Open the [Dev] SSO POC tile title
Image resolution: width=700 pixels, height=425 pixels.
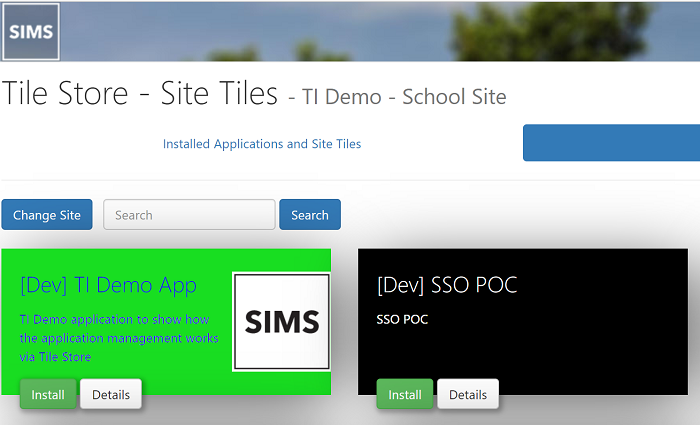coord(447,285)
